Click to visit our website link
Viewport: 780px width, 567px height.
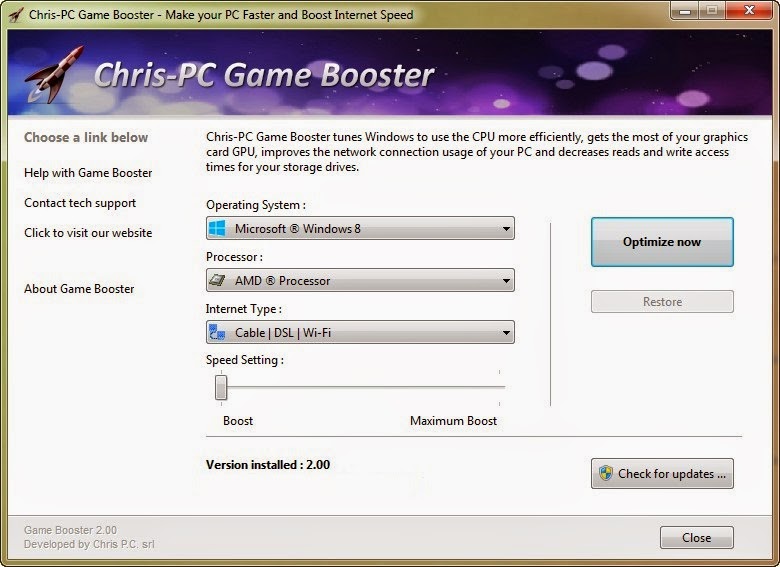click(x=88, y=233)
